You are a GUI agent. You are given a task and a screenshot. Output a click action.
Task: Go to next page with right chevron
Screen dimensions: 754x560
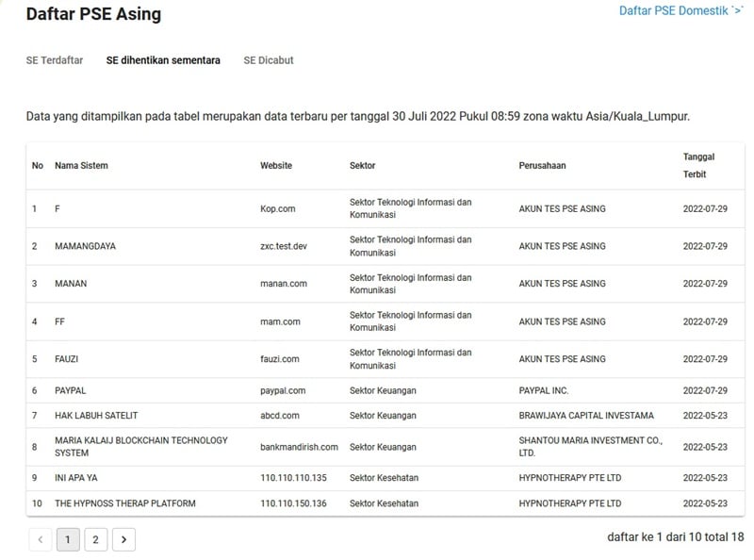click(123, 539)
